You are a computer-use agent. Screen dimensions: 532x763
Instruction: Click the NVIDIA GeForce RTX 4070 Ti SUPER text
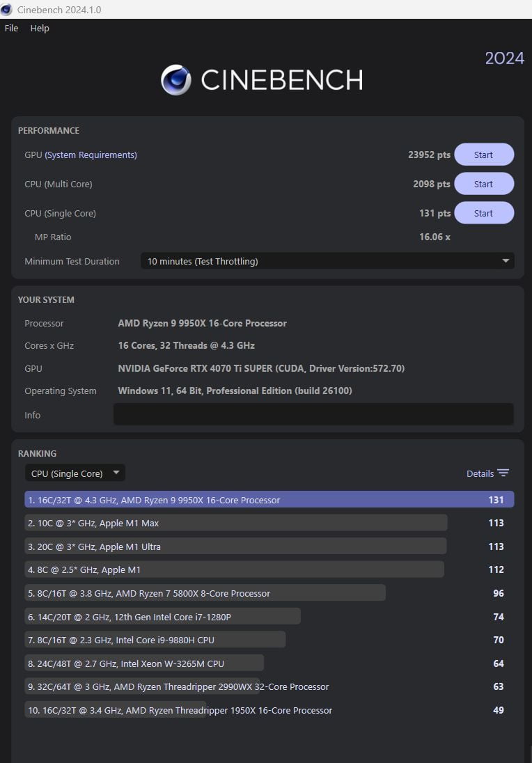point(261,368)
